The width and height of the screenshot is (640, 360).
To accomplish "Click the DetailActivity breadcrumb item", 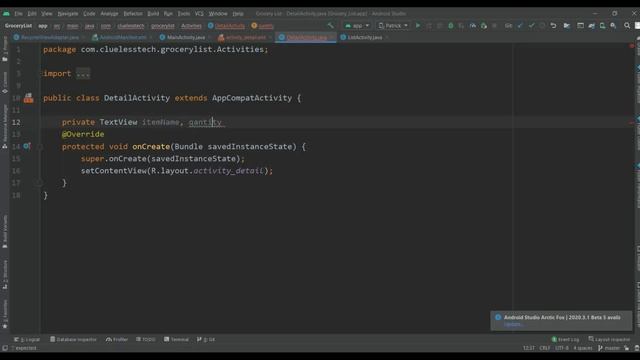I will click(227, 25).
